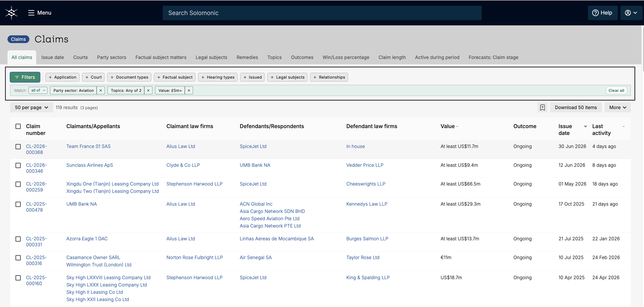This screenshot has height=307, width=644.
Task: Edit the Topics: Any of 2 chip
Action: (x=126, y=91)
